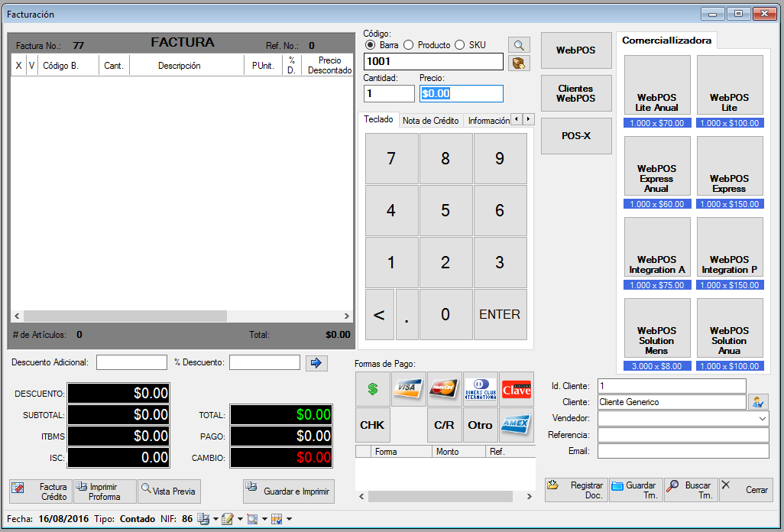
Task: Switch code type to Producto
Action: pos(410,44)
